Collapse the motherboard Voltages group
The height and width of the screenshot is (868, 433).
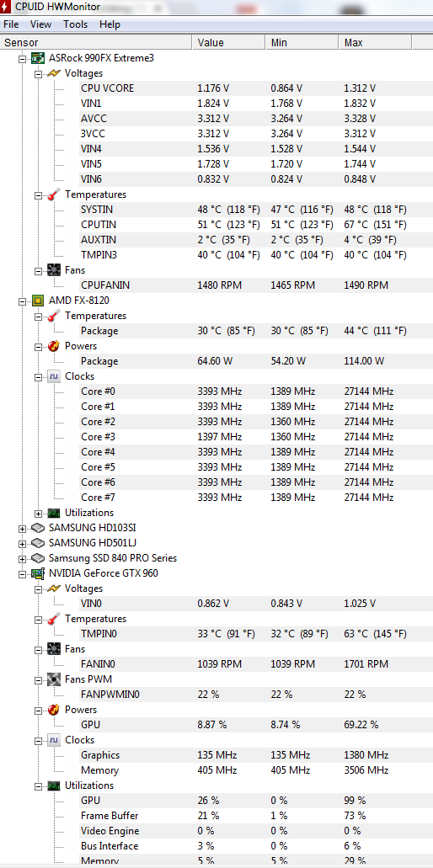[38, 73]
